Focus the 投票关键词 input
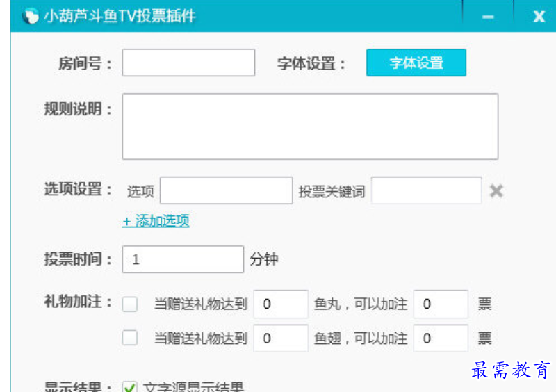556x392 pixels. pos(426,190)
